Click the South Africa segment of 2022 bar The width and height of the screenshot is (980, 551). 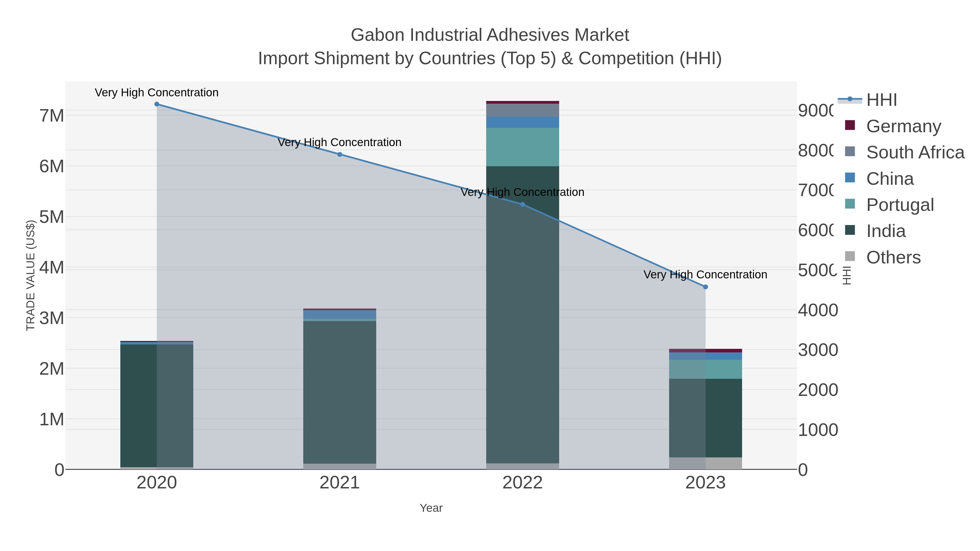click(523, 110)
